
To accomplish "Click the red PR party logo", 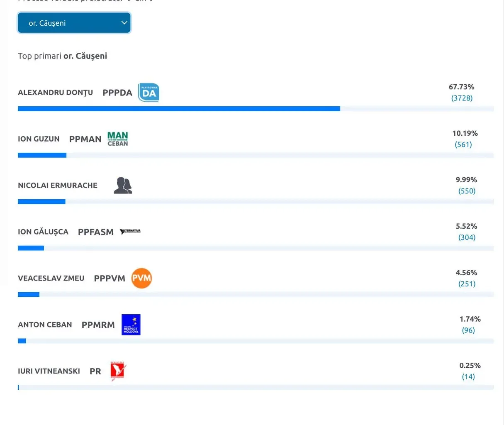I will tap(118, 371).
